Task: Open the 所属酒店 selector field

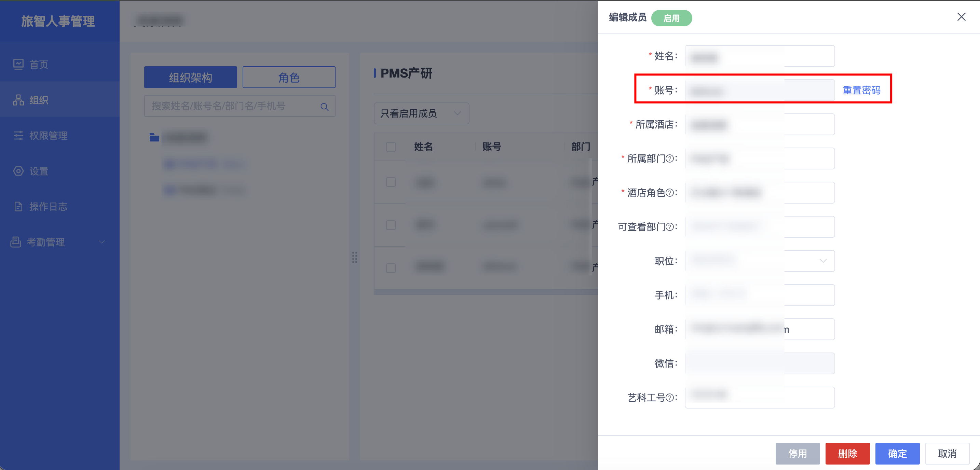Action: pos(760,124)
